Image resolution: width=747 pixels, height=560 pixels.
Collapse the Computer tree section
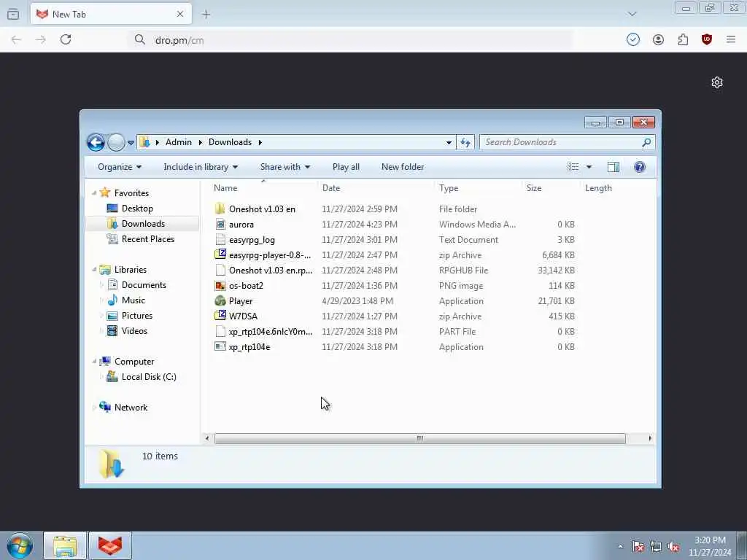click(x=94, y=362)
